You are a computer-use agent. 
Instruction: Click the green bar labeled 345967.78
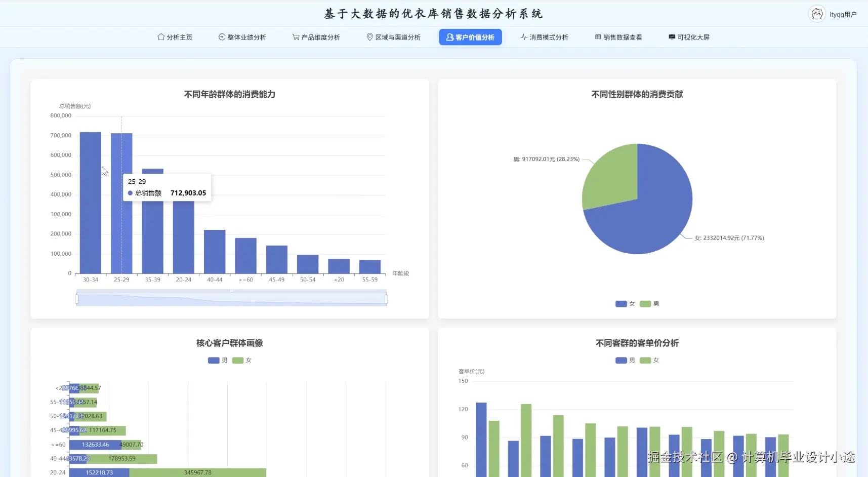point(198,472)
